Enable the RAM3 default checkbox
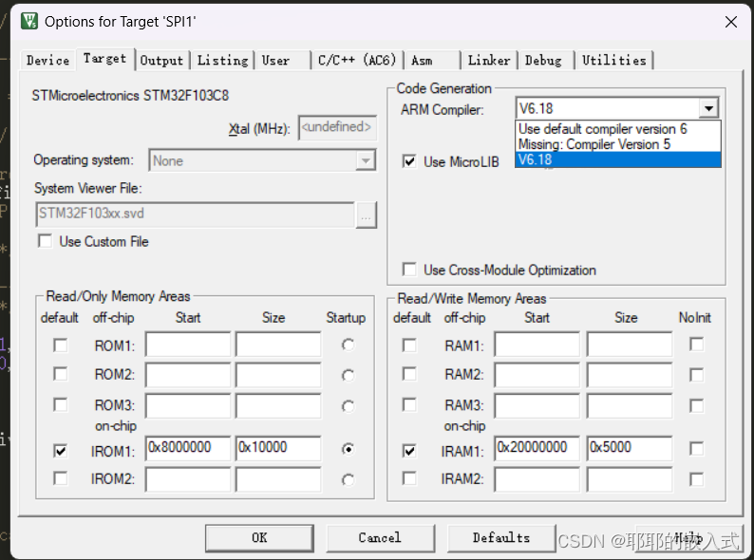This screenshot has width=754, height=560. (x=409, y=405)
